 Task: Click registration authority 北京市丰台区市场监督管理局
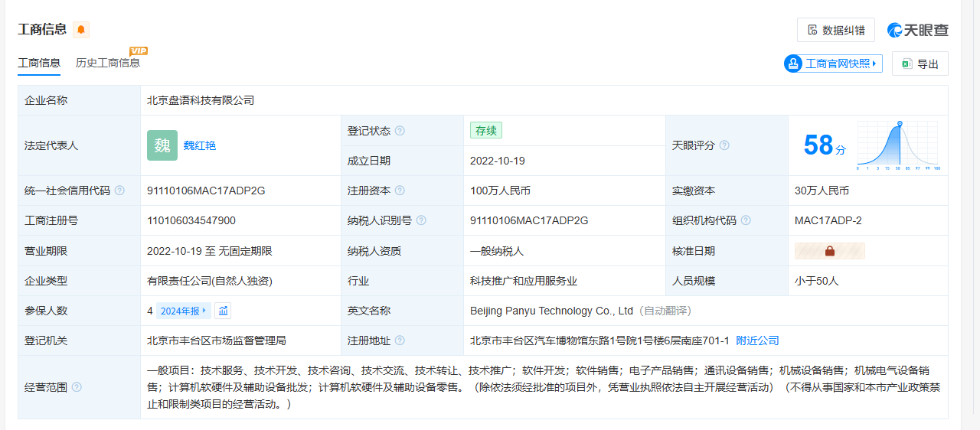[x=217, y=340]
